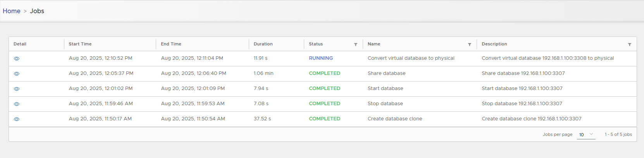Click the Jobs breadcrumb item

coord(37,11)
